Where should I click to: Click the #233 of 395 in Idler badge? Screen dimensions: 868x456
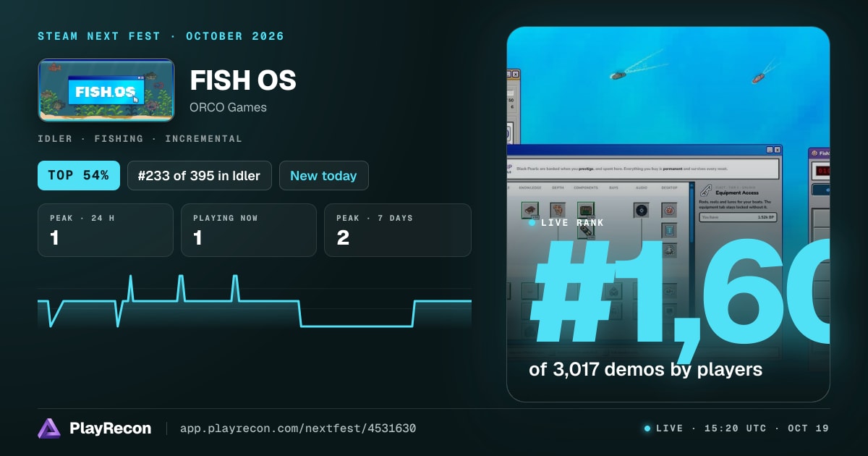click(x=200, y=175)
